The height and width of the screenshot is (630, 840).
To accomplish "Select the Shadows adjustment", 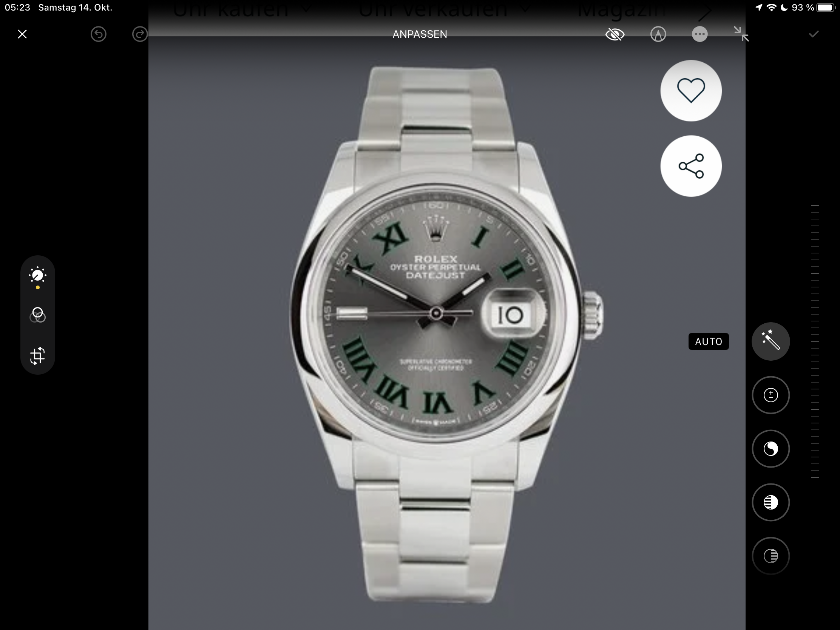I will [771, 556].
